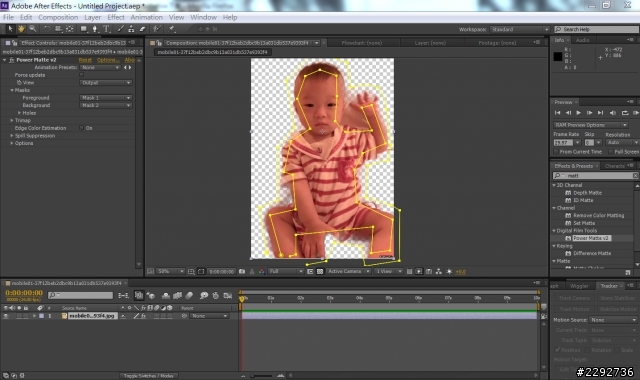The image size is (640, 380).
Task: Select the Type text tool
Action: [x=106, y=29]
